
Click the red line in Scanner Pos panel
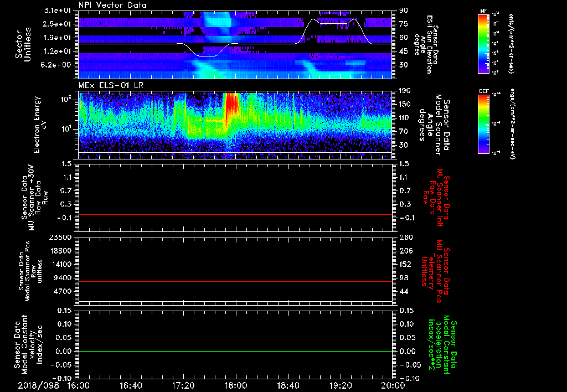235,281
